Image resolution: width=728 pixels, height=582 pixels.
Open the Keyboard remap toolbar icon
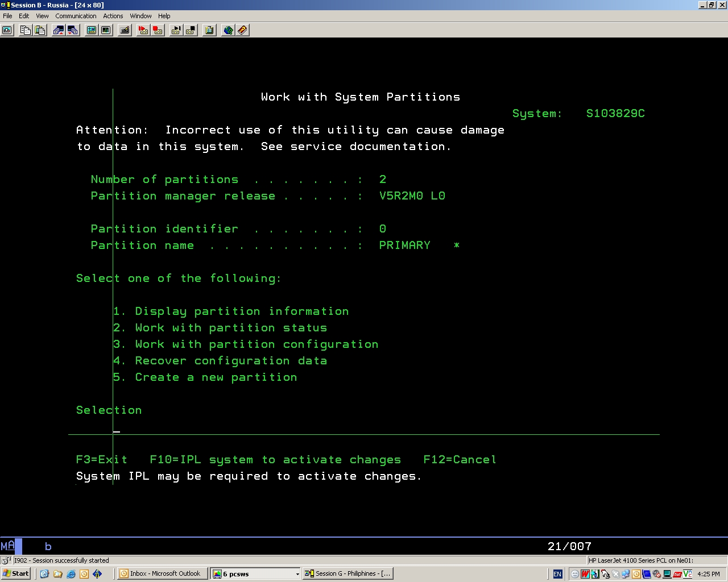point(125,30)
